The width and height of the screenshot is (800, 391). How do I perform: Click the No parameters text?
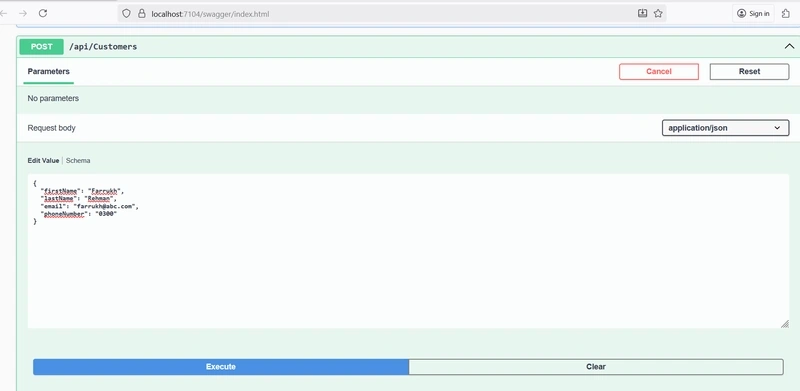(x=53, y=98)
